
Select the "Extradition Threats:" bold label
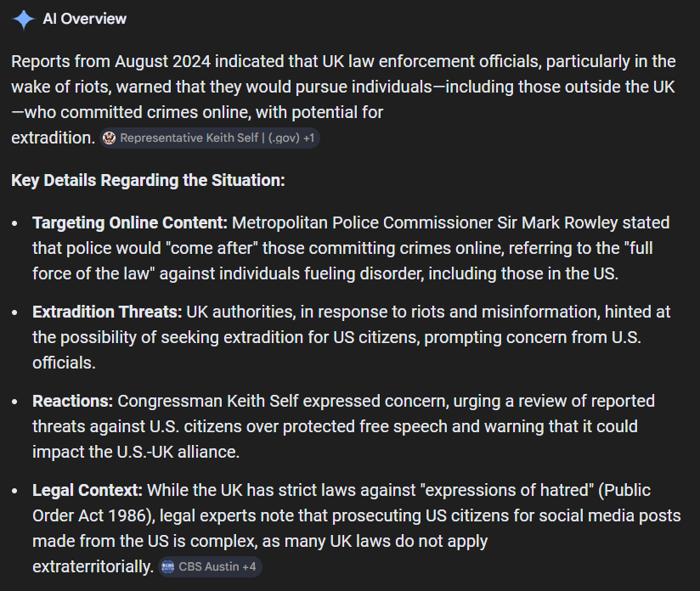107,312
